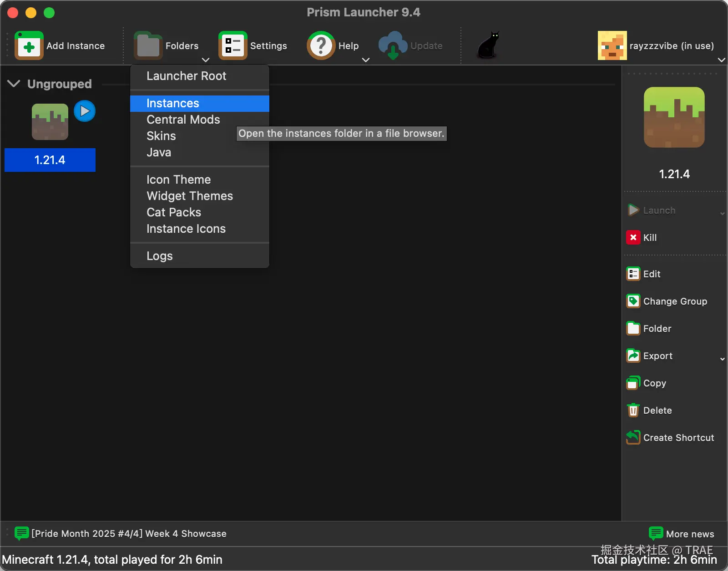Screen dimensions: 728x571
Task: Click the Delete label in sidebar
Action: tap(657, 410)
